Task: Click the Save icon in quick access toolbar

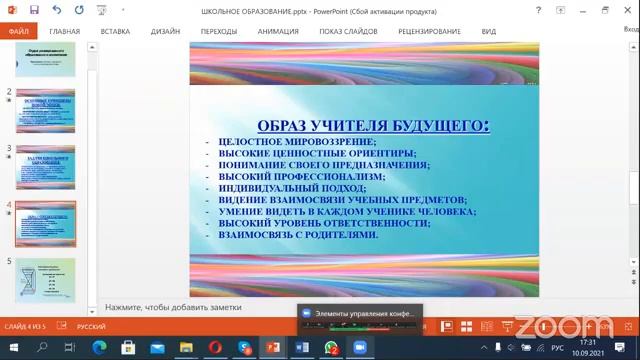Action: (x=34, y=10)
